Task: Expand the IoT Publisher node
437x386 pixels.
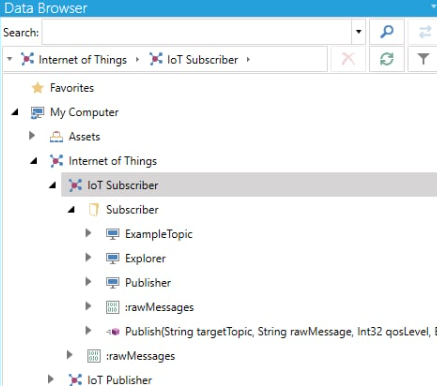Action: pos(51,379)
